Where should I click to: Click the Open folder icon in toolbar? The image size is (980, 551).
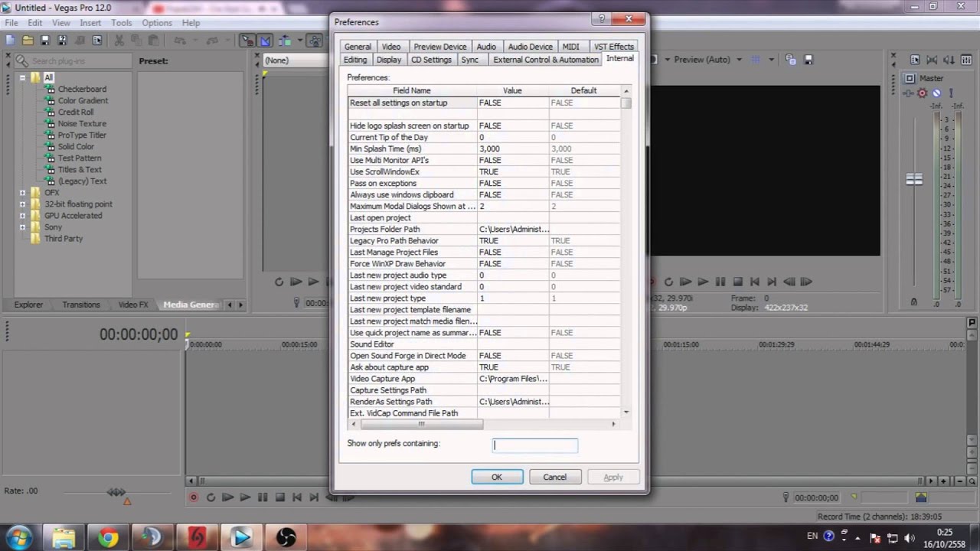[28, 41]
